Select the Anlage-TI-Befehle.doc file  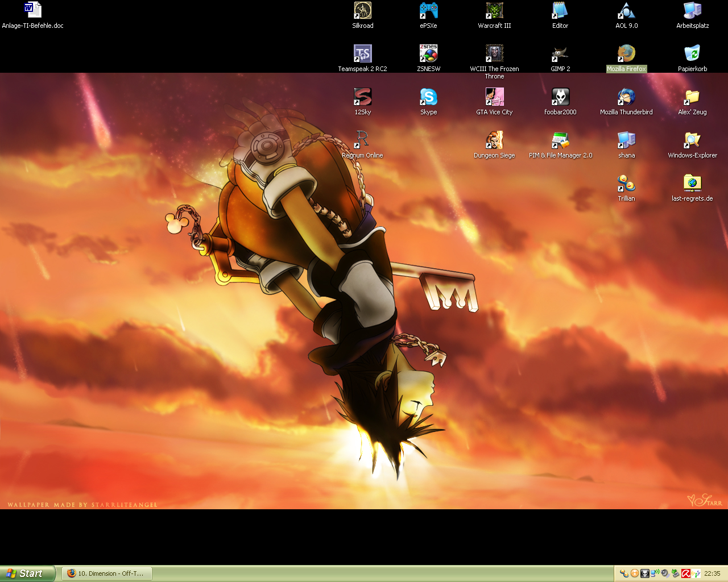pos(32,11)
